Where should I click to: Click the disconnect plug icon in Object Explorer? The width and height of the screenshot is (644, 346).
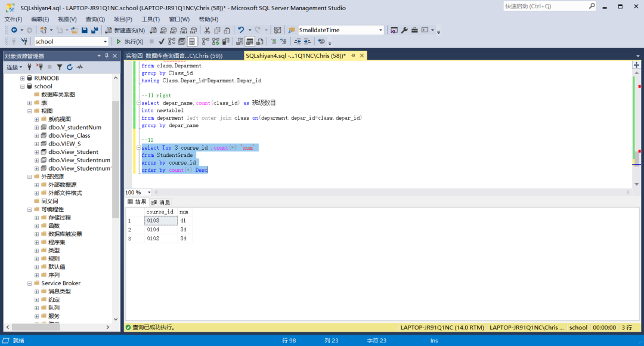[x=39, y=67]
